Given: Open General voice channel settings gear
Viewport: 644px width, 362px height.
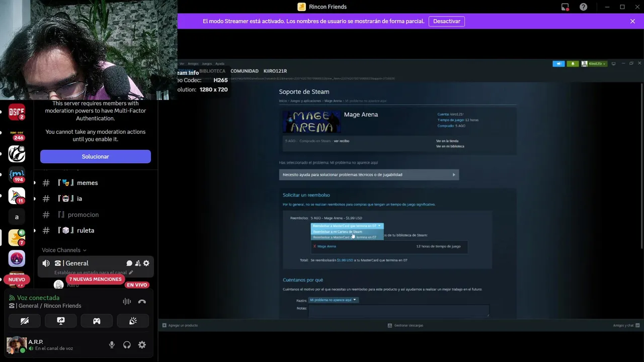Looking at the screenshot, I should point(146,263).
